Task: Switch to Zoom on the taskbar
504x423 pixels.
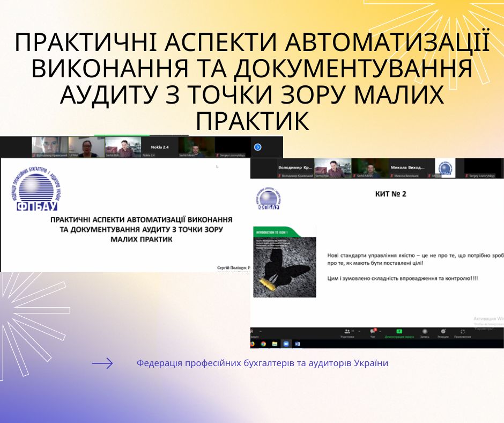Action: click(x=286, y=344)
